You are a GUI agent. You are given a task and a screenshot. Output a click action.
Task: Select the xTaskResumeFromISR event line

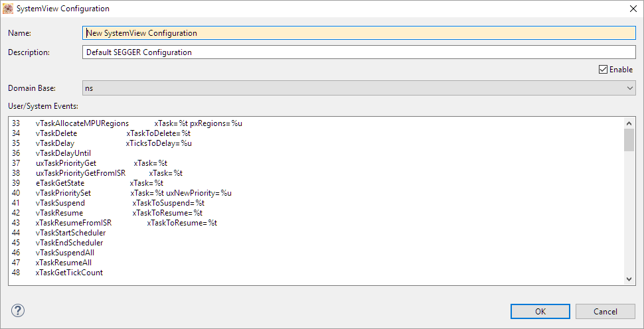pyautogui.click(x=73, y=223)
